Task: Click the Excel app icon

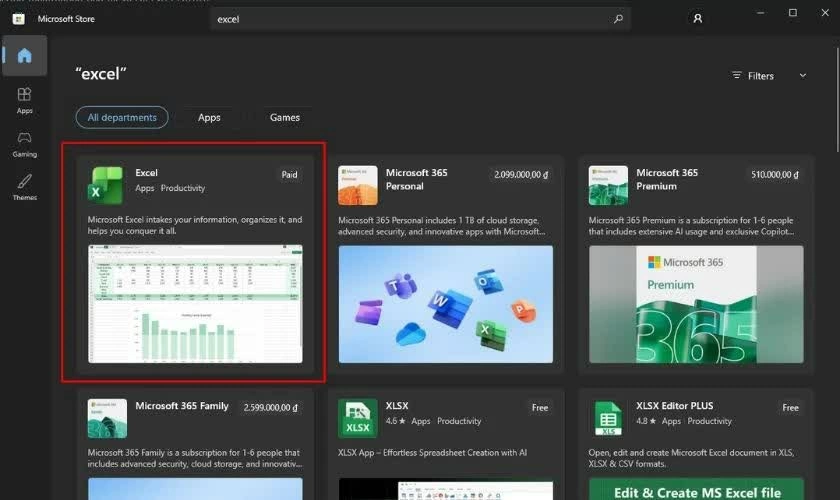Action: pyautogui.click(x=105, y=185)
